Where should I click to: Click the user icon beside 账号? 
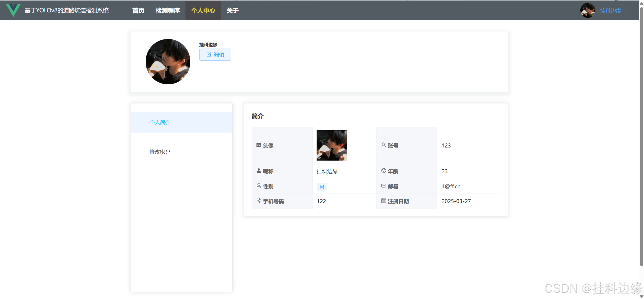pyautogui.click(x=384, y=145)
